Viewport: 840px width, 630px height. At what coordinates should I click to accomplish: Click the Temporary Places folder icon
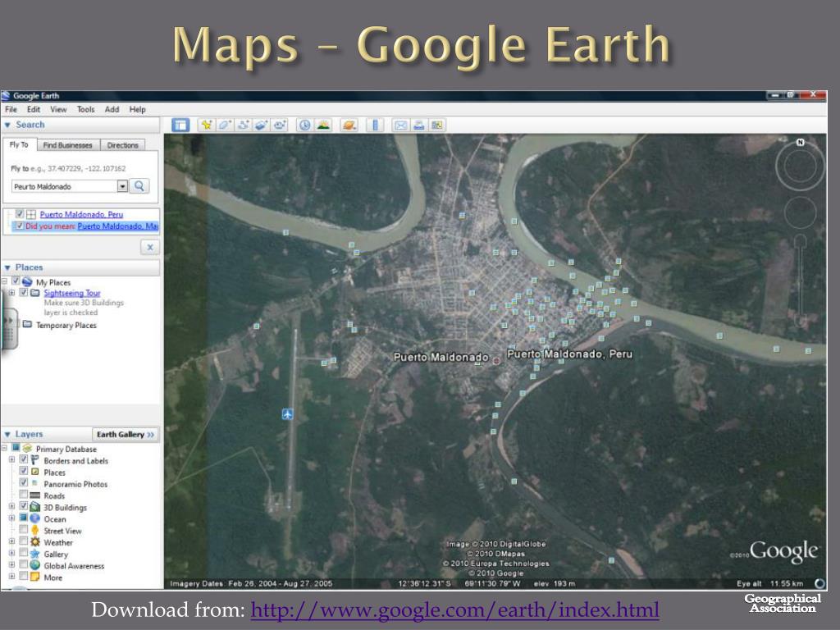(27, 325)
